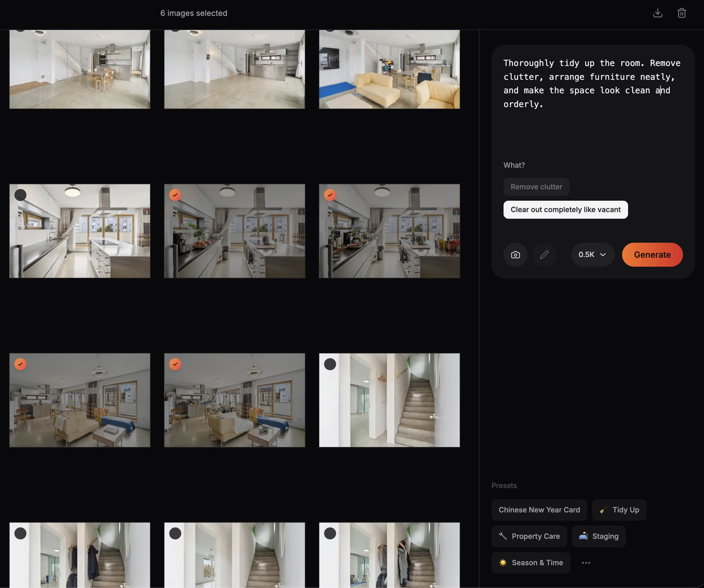Image resolution: width=704 pixels, height=588 pixels.
Task: Select the empty kitchen image checkbox
Action: tap(20, 195)
